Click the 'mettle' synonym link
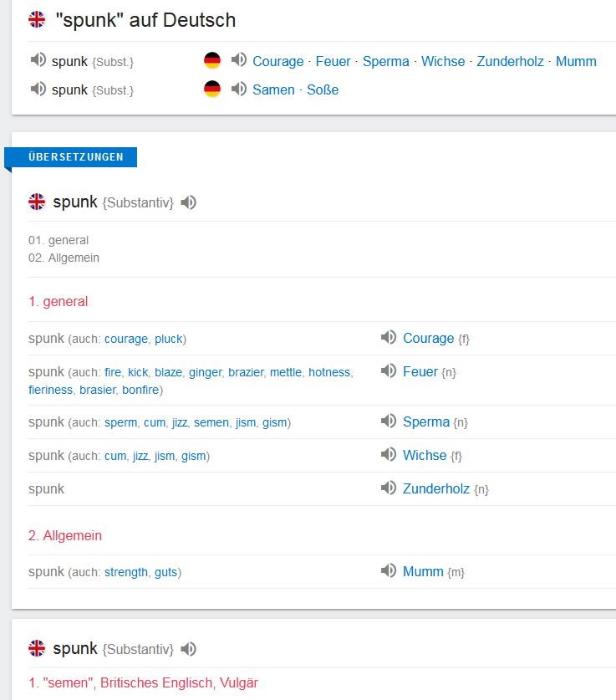The height and width of the screenshot is (700, 616). coord(285,372)
